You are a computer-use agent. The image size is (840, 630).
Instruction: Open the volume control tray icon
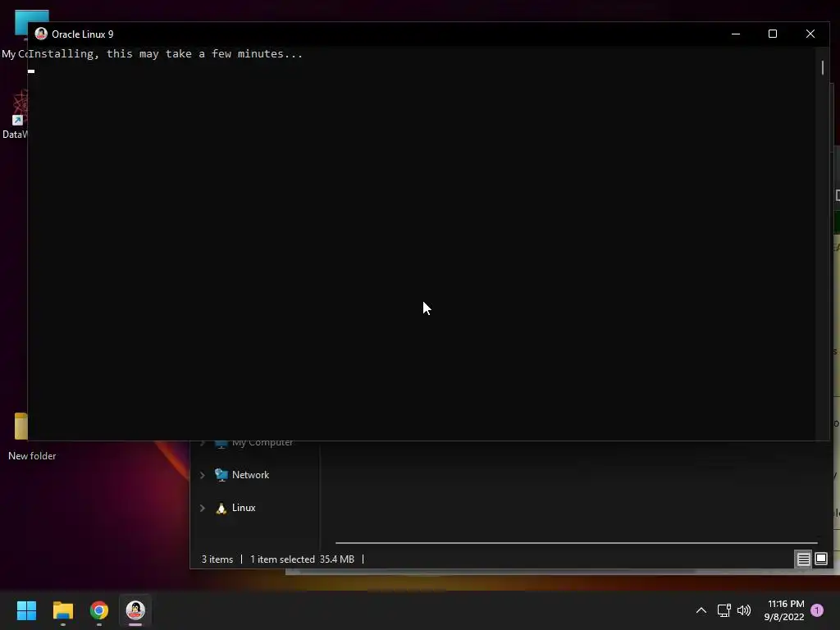point(744,610)
